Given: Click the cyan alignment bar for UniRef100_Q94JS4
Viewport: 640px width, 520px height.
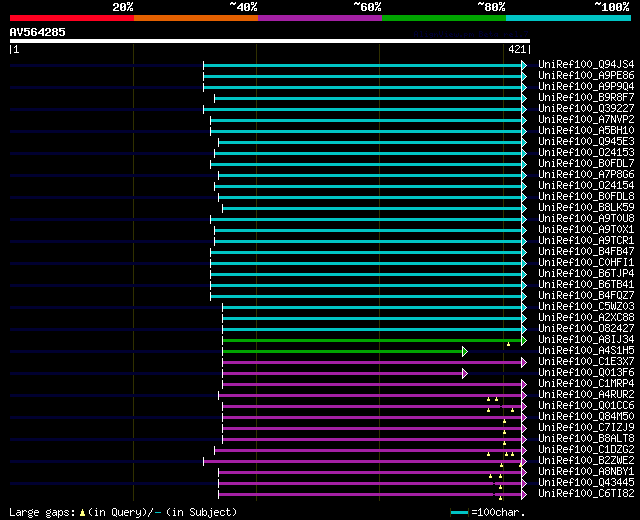Looking at the screenshot, I should (x=362, y=65).
